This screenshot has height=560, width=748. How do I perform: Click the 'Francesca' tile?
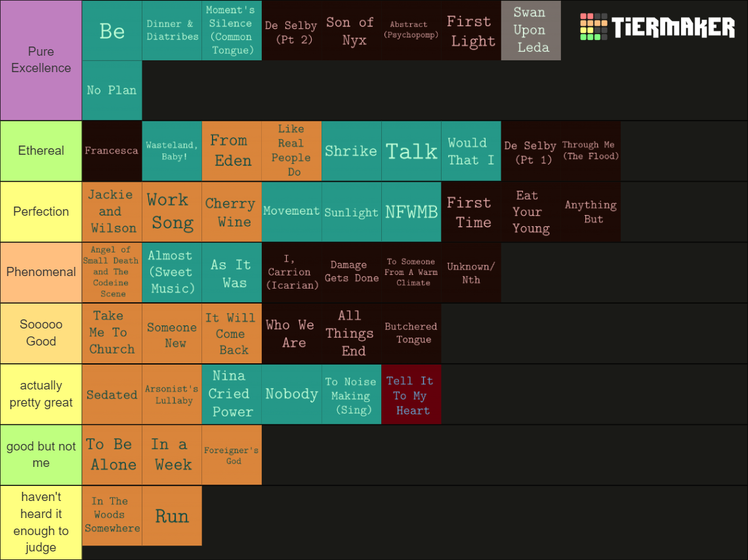[x=112, y=151]
